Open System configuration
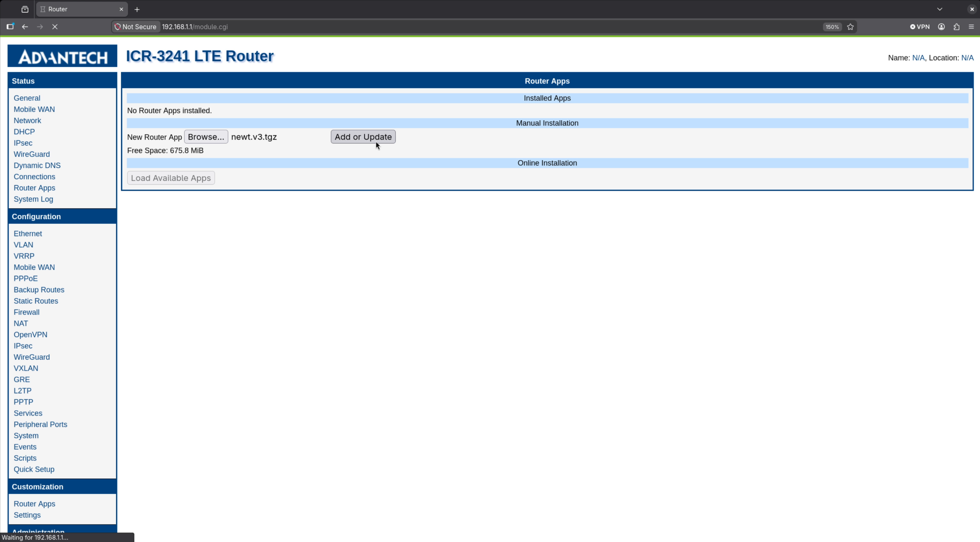 click(x=26, y=435)
